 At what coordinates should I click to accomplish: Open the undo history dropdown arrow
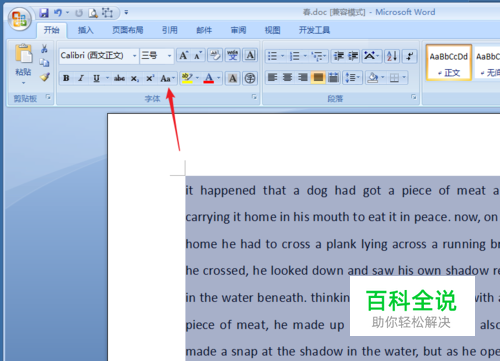(x=67, y=13)
